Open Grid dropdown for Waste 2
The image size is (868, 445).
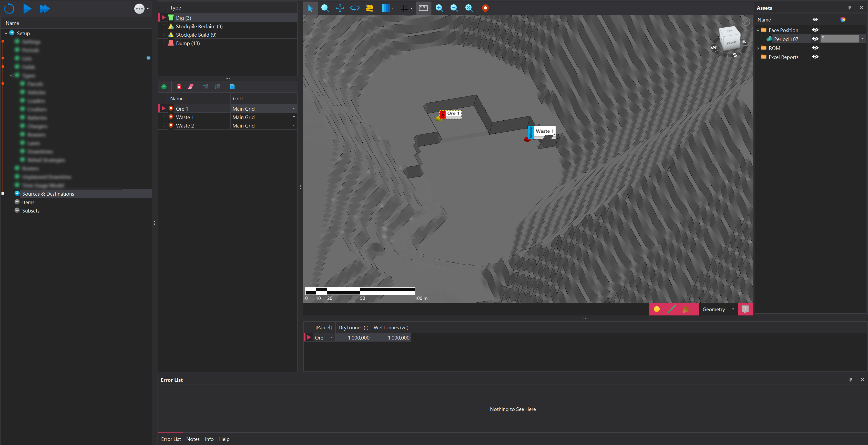click(293, 125)
